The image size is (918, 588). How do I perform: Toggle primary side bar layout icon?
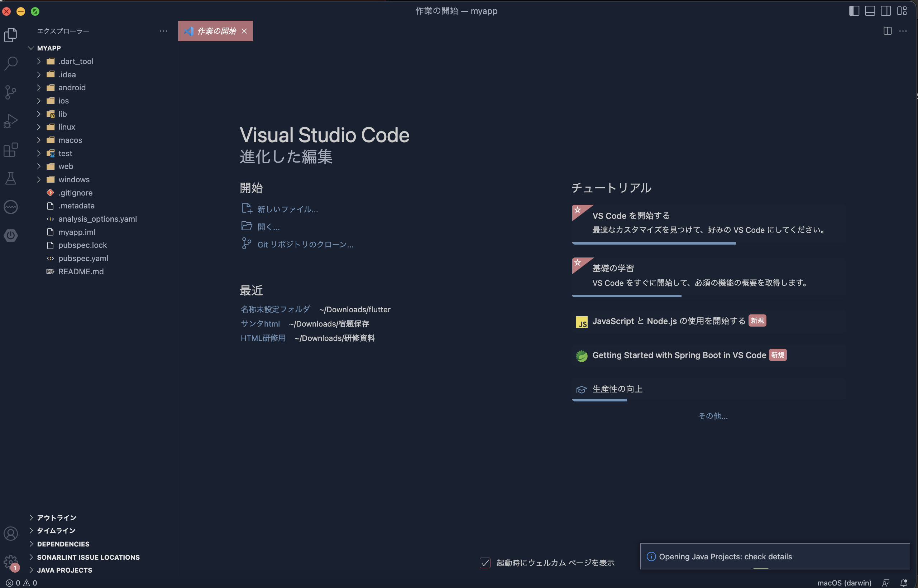(854, 11)
